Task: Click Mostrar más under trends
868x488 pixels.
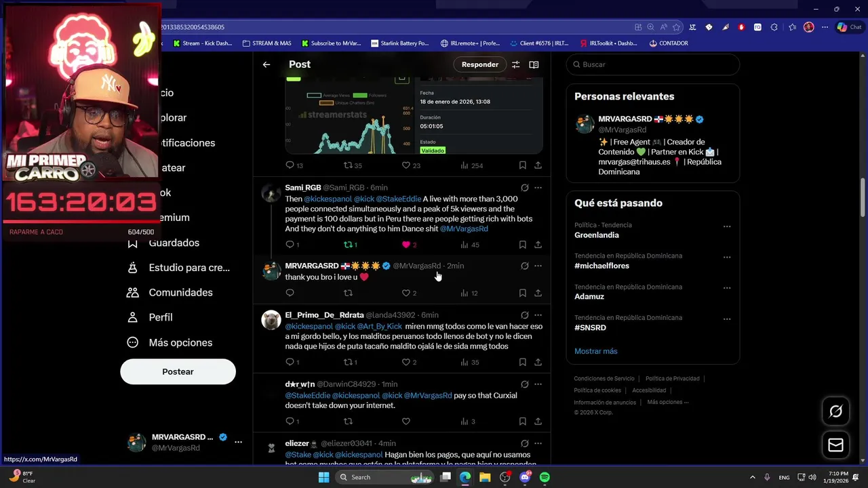Action: click(x=595, y=351)
